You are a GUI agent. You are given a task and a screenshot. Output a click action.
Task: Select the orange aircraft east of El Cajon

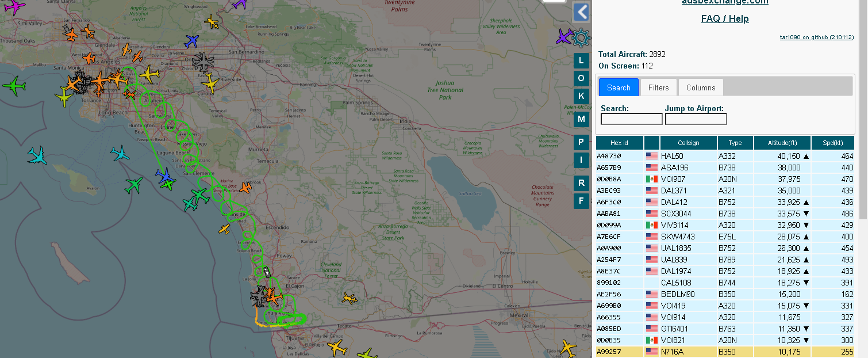point(349,298)
